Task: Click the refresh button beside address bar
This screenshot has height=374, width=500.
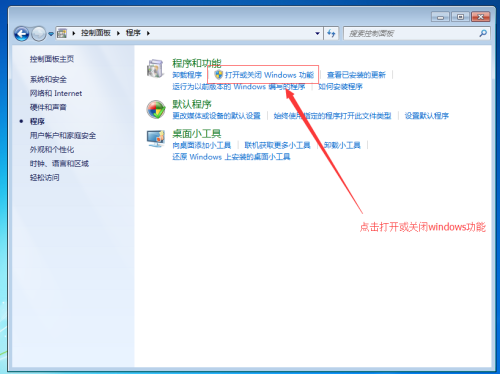Action: (331, 33)
